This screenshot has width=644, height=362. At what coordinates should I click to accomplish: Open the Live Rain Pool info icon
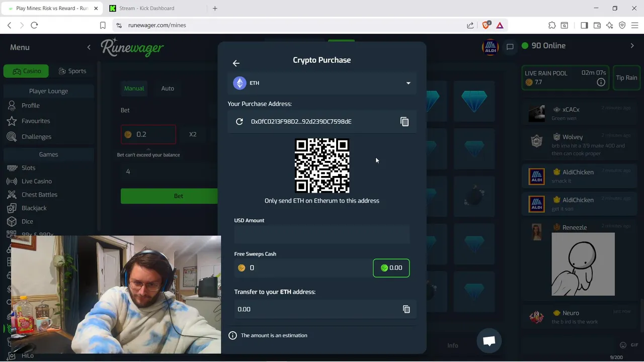(x=601, y=82)
